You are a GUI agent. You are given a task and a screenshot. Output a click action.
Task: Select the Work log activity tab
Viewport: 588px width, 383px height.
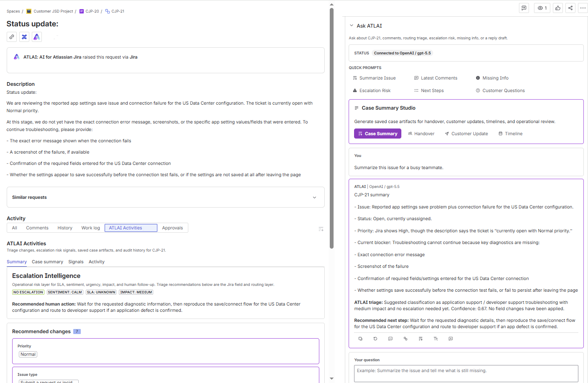click(x=90, y=228)
